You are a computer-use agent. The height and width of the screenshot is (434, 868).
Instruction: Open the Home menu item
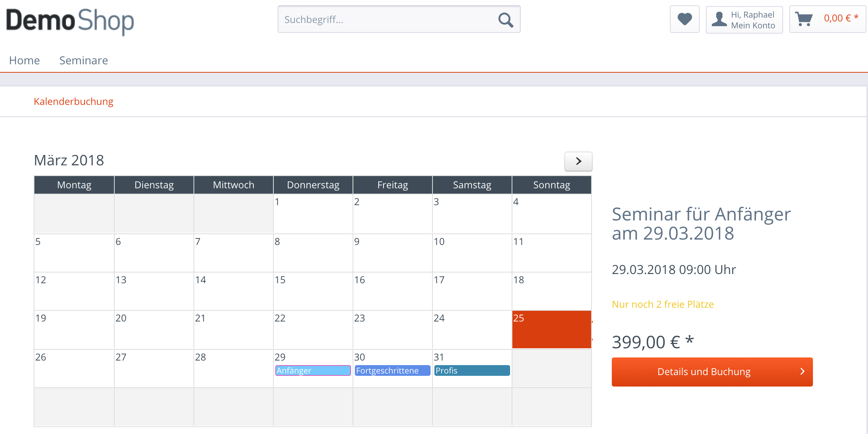[x=24, y=60]
